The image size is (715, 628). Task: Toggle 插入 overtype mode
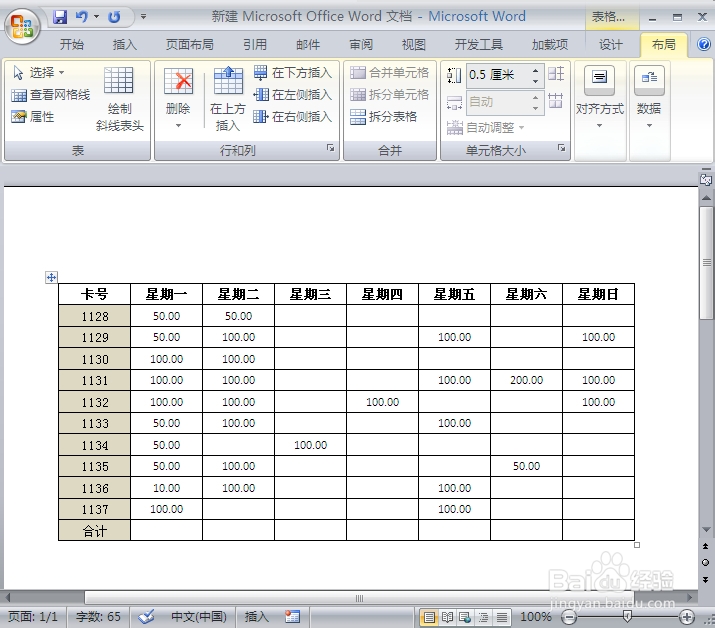[256, 617]
